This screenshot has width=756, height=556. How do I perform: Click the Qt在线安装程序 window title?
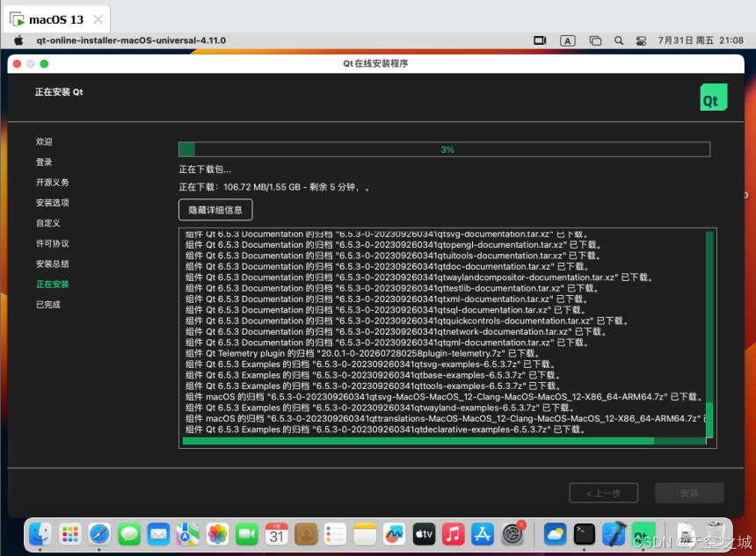pos(375,63)
